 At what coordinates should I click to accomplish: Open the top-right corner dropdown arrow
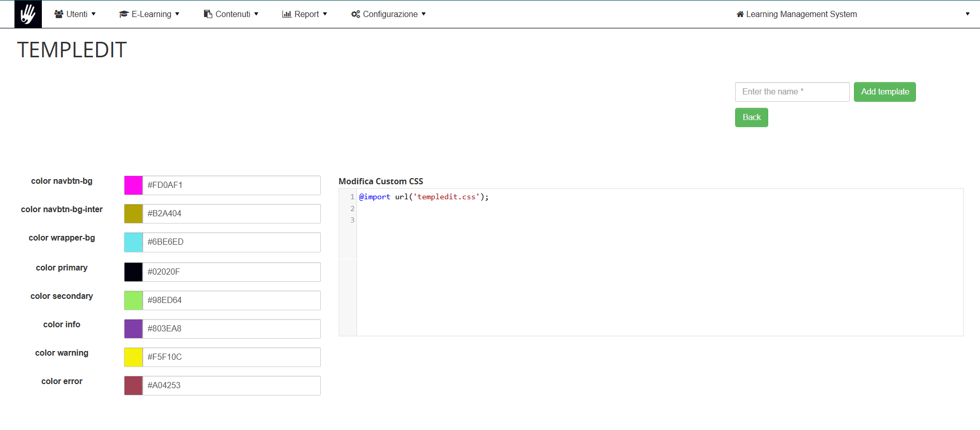968,14
